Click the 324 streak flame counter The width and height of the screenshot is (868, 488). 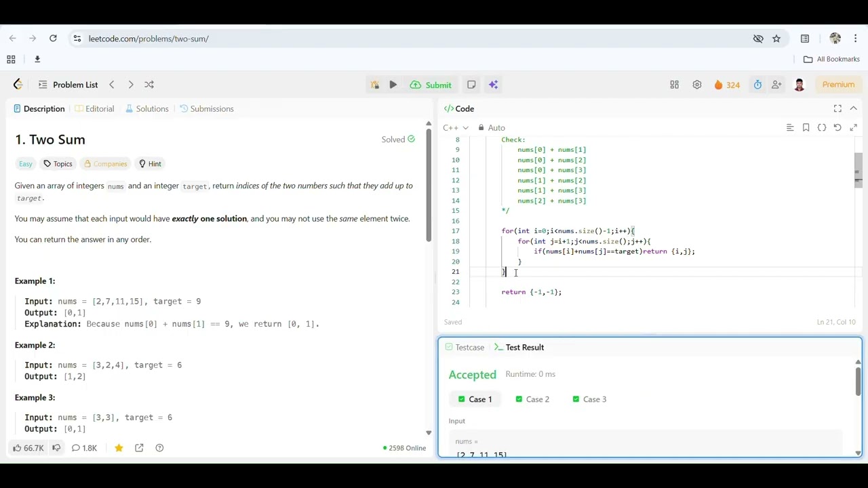pos(727,85)
